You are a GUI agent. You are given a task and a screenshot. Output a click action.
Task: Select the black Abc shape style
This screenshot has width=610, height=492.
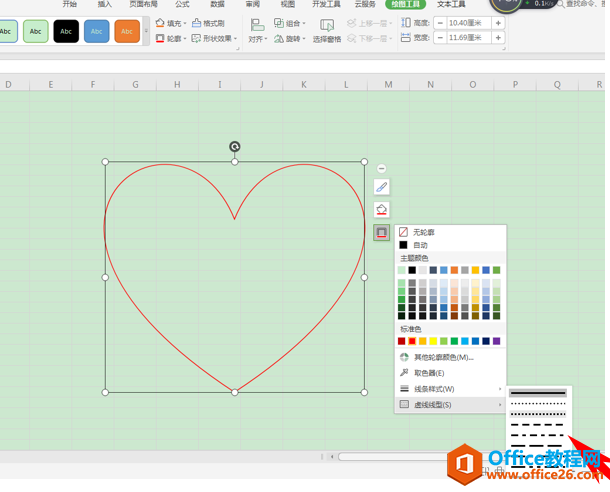pyautogui.click(x=66, y=31)
